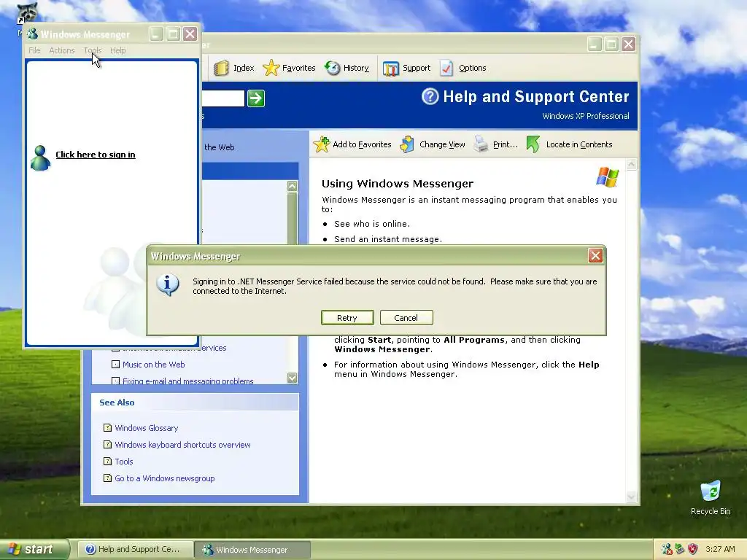
Task: Open the Tools link under See Also
Action: tap(124, 461)
